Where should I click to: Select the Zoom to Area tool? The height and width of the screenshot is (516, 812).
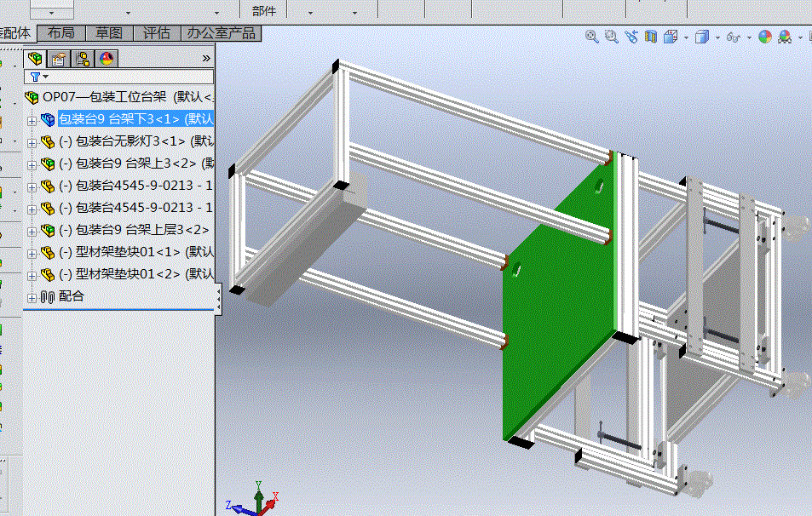(612, 37)
